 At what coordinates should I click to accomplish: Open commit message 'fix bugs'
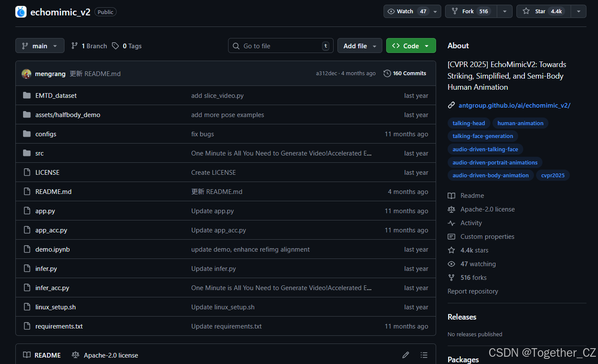[x=202, y=134]
